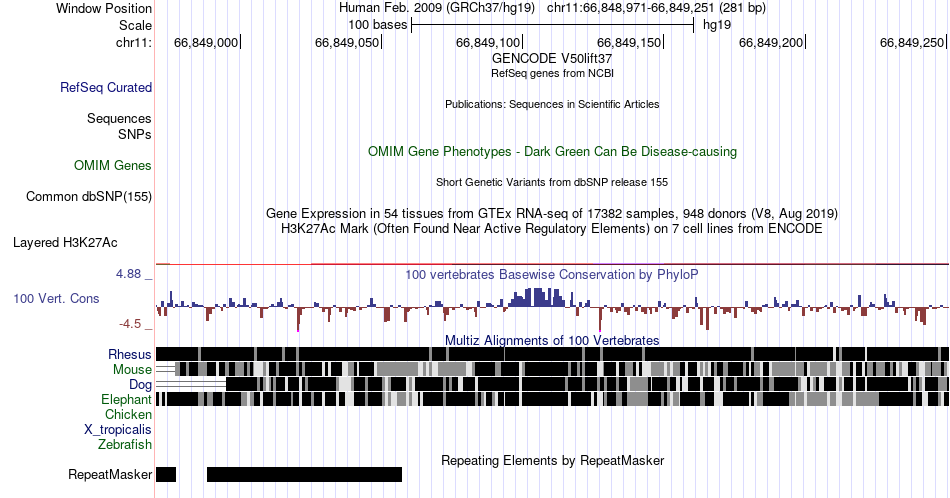This screenshot has height=498, width=950.
Task: Click the SNPs track label
Action: (135, 134)
